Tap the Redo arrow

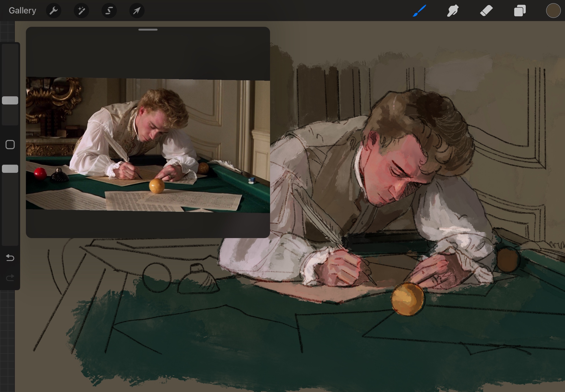[x=10, y=278]
